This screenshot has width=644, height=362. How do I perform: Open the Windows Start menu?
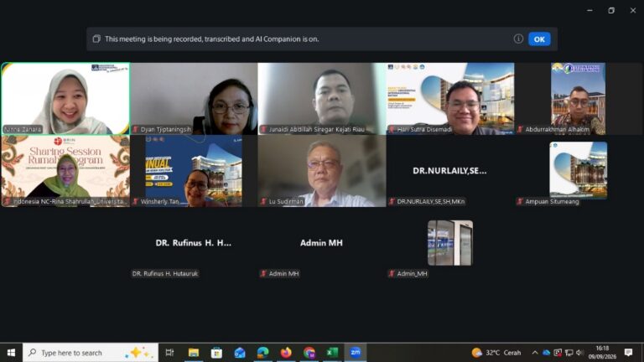click(11, 353)
